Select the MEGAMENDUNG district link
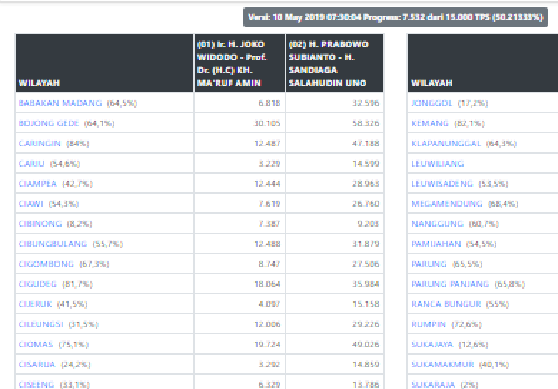 [x=447, y=204]
